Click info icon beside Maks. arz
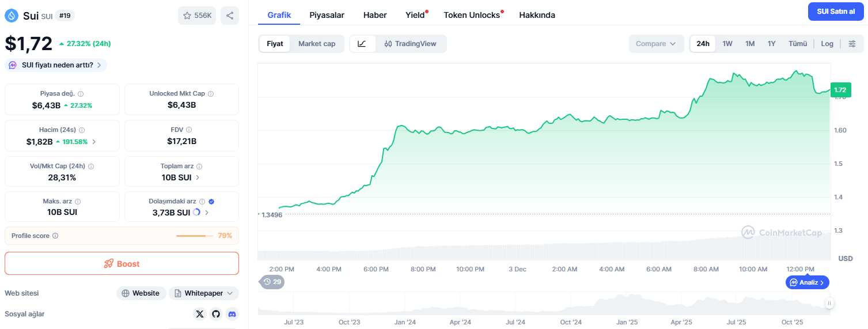Screen dimensions: 868x329 pyautogui.click(x=78, y=201)
